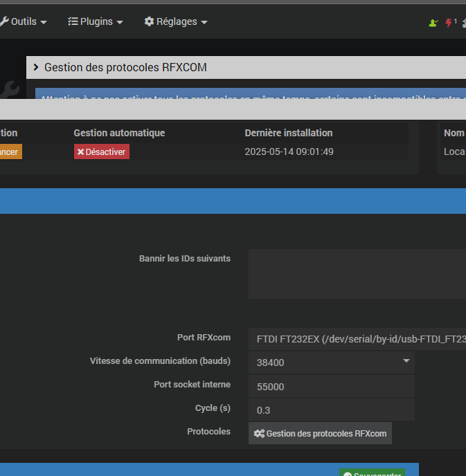Open the Port RFXcom selection dropdown
The width and height of the screenshot is (466, 476).
pyautogui.click(x=357, y=338)
